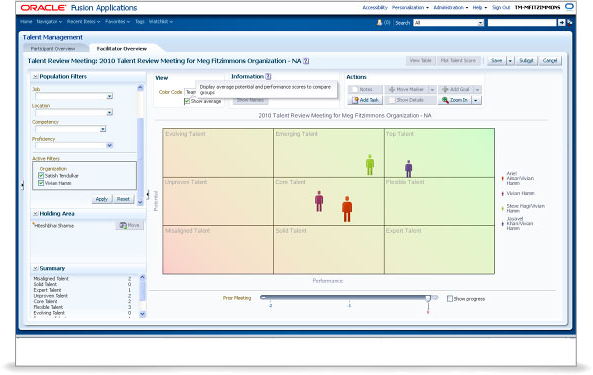Image resolution: width=593 pixels, height=375 pixels.
Task: Click the help icon beside the meeting title
Action: click(x=306, y=61)
